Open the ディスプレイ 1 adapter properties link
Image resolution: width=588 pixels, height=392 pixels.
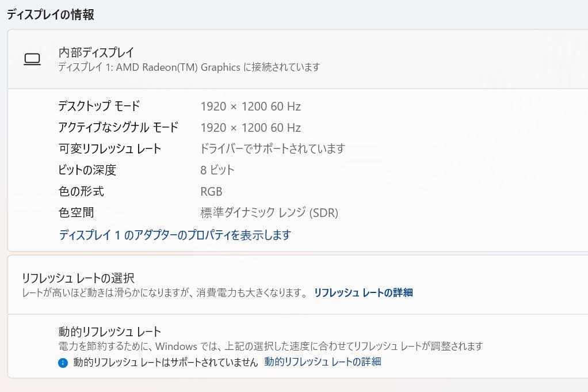175,235
